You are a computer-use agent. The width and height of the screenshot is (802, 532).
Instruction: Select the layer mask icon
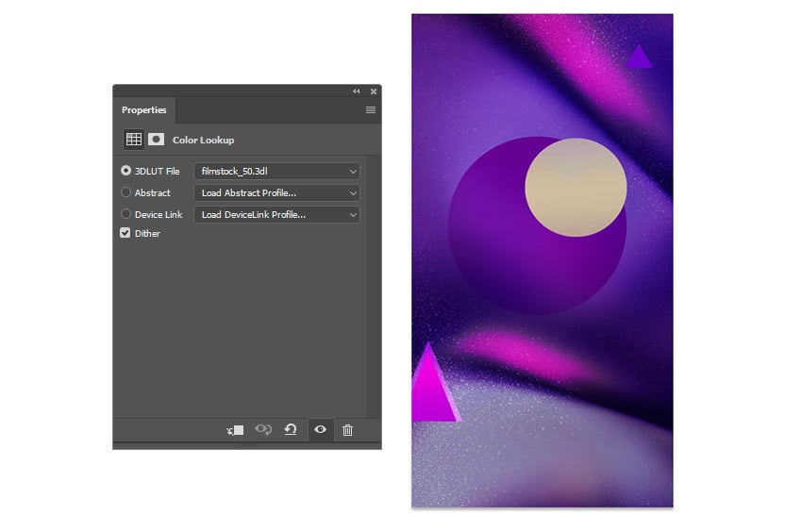pyautogui.click(x=156, y=140)
